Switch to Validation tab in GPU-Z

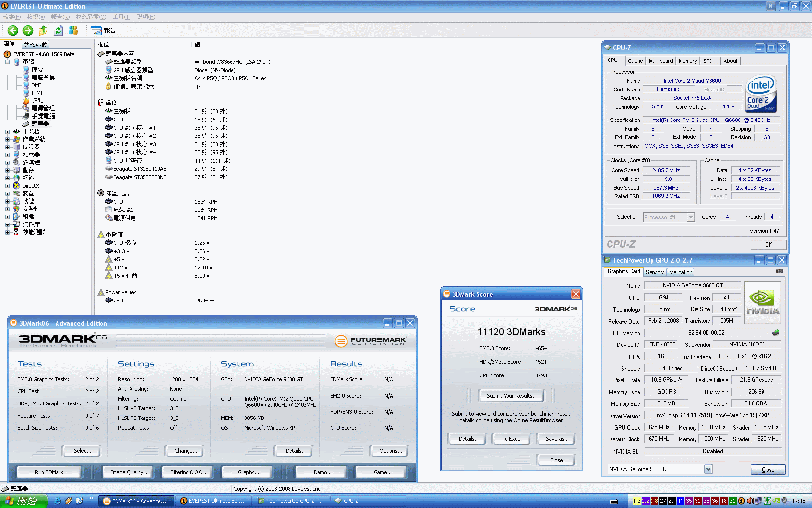tap(681, 272)
